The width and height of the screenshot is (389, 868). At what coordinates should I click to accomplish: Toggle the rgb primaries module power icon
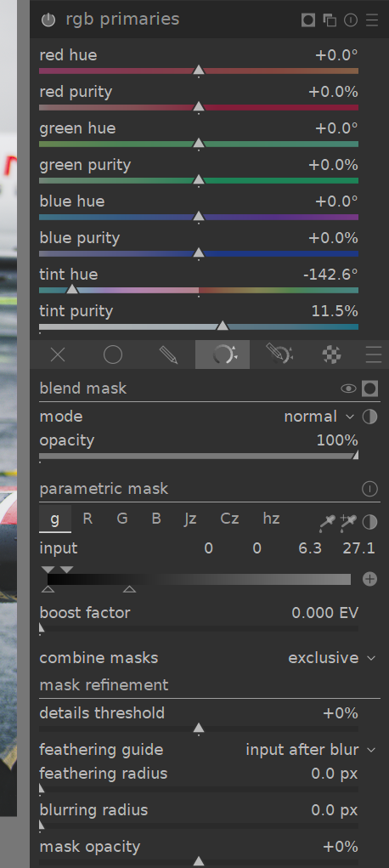click(x=48, y=20)
